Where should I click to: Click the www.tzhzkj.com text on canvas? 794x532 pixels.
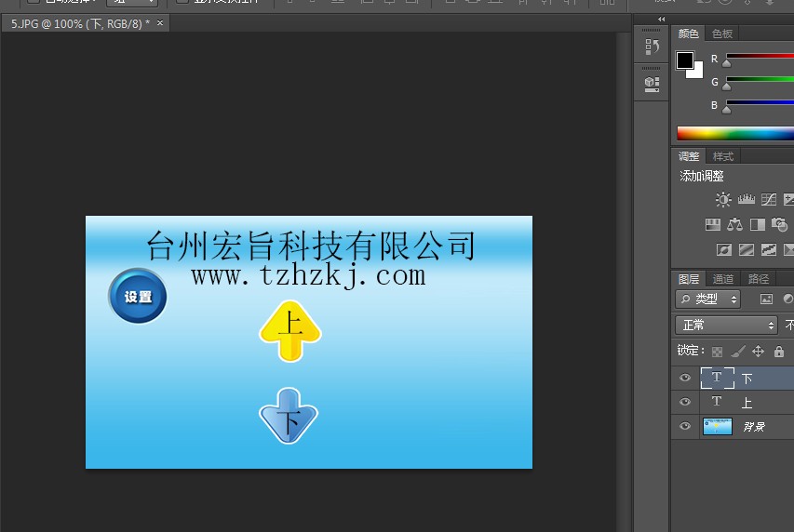click(x=308, y=276)
